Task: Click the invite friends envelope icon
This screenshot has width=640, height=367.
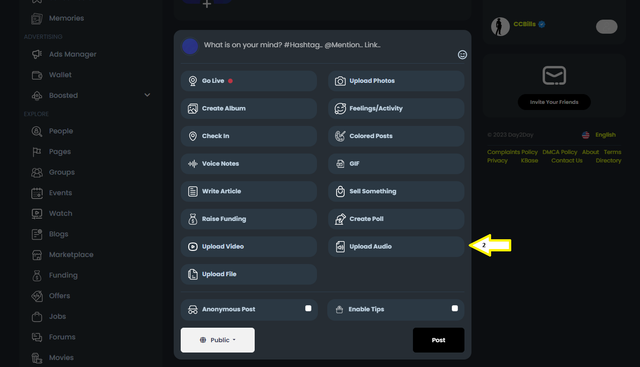Action: coord(554,76)
